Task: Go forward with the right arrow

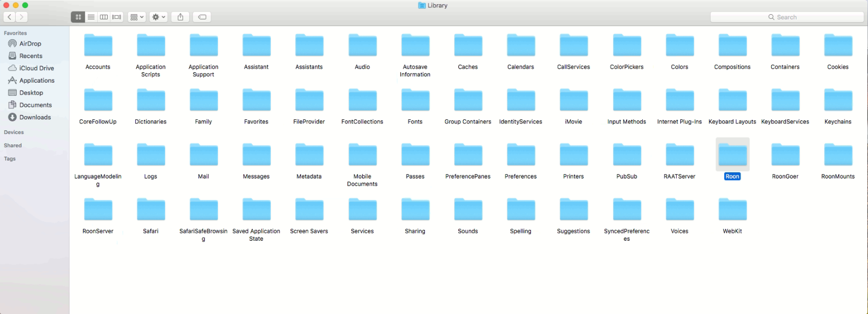Action: [x=22, y=17]
